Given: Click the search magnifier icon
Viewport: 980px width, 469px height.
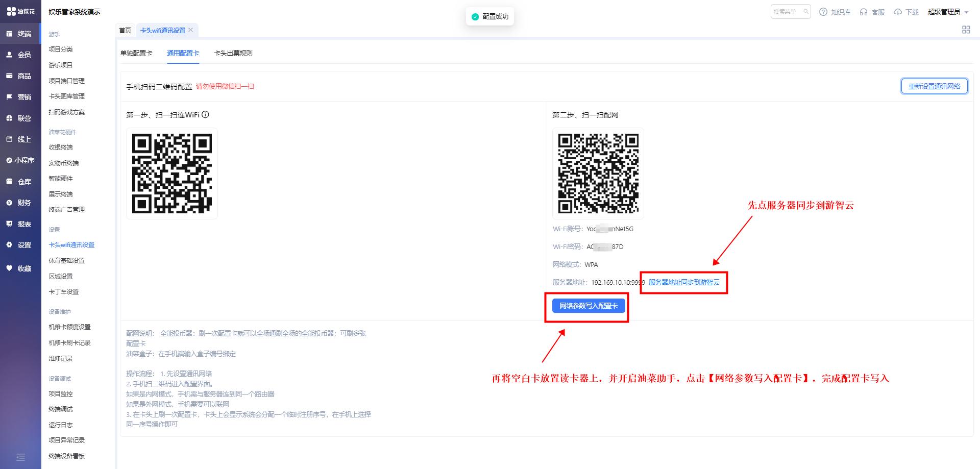Looking at the screenshot, I should pyautogui.click(x=806, y=11).
